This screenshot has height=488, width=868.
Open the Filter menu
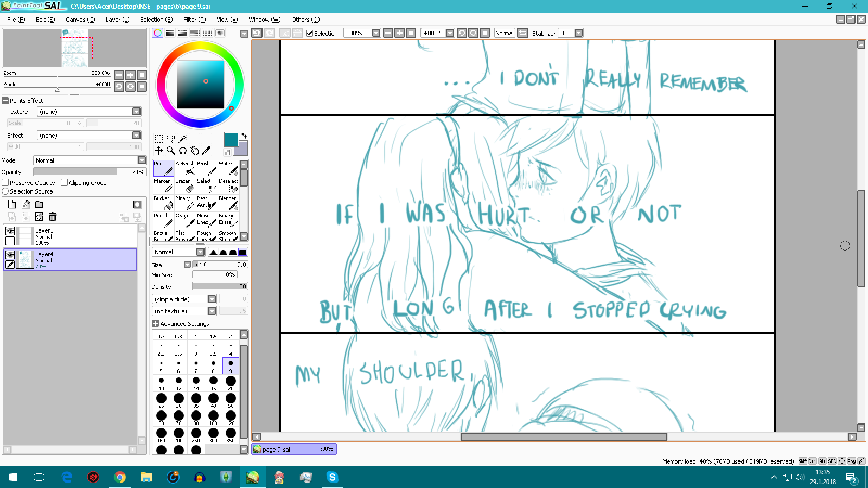click(x=194, y=20)
